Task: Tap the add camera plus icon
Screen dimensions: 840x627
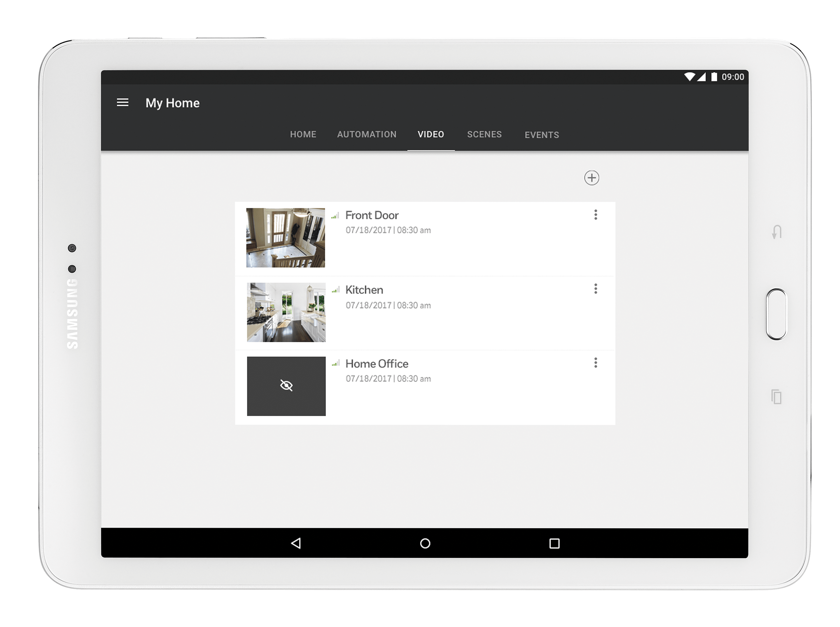Action: (x=591, y=178)
